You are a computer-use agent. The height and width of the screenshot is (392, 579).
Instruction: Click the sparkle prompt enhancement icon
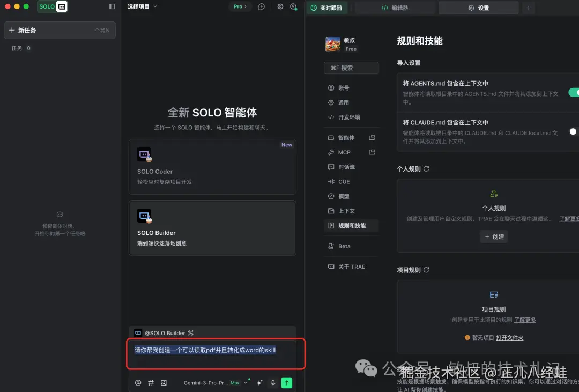pos(259,382)
